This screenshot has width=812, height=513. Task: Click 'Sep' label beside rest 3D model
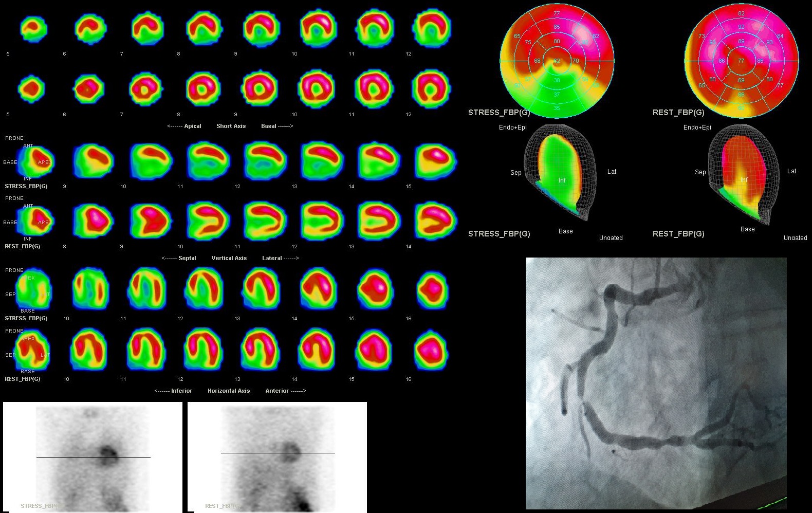tap(700, 172)
